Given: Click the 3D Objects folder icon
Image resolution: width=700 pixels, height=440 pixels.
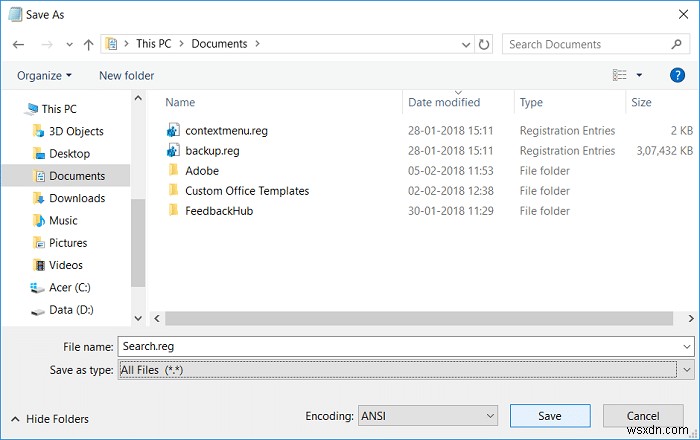Looking at the screenshot, I should point(38,131).
